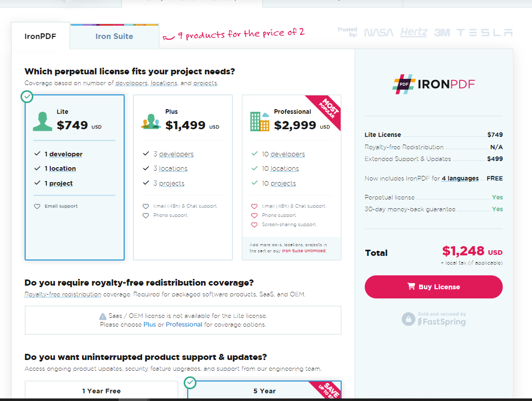Viewport: 532px width, 401px height.
Task: Click the Lite single-developer person icon
Action: tap(43, 120)
